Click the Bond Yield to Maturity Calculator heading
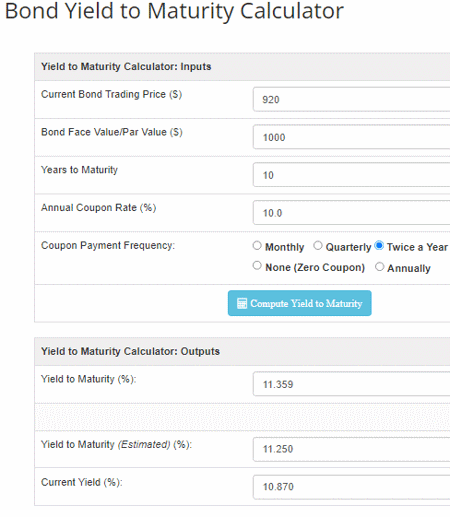The image size is (450, 517). 174,11
